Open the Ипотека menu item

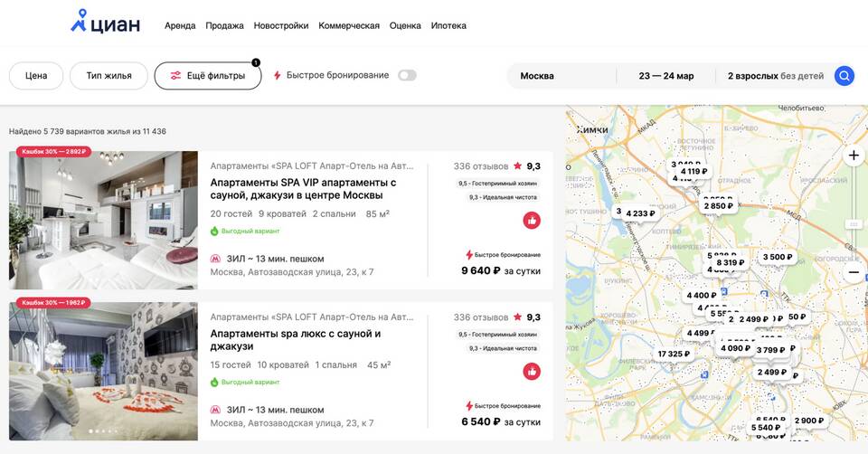click(x=448, y=25)
